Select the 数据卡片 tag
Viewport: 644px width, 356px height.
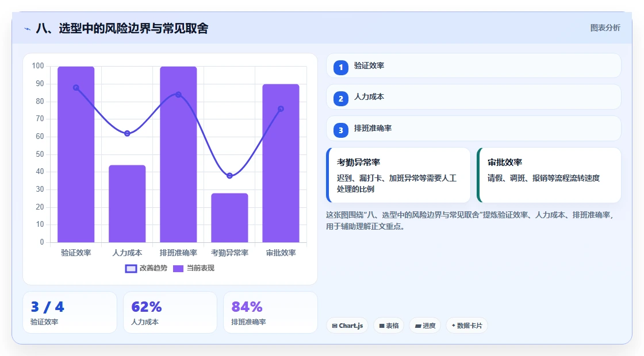466,326
